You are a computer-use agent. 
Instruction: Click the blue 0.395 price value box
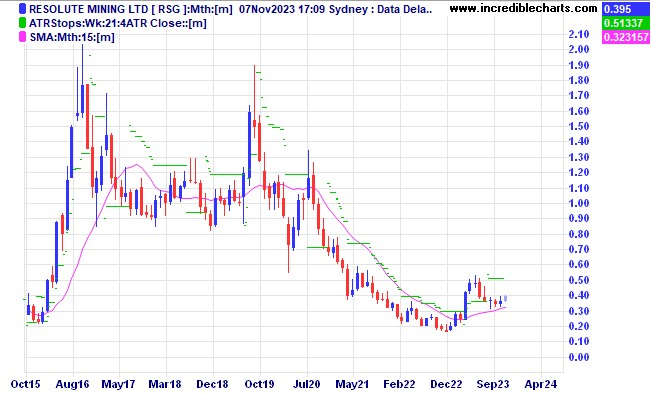pos(626,9)
